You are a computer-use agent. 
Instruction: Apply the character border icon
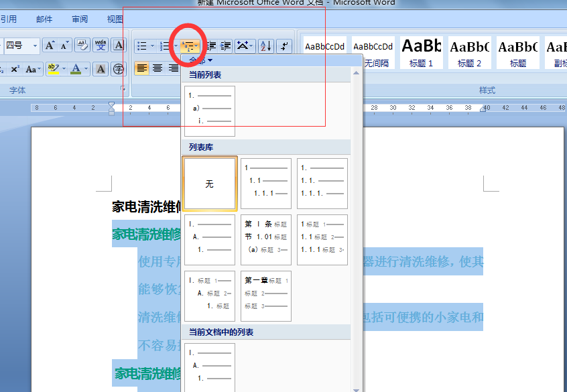tap(117, 46)
